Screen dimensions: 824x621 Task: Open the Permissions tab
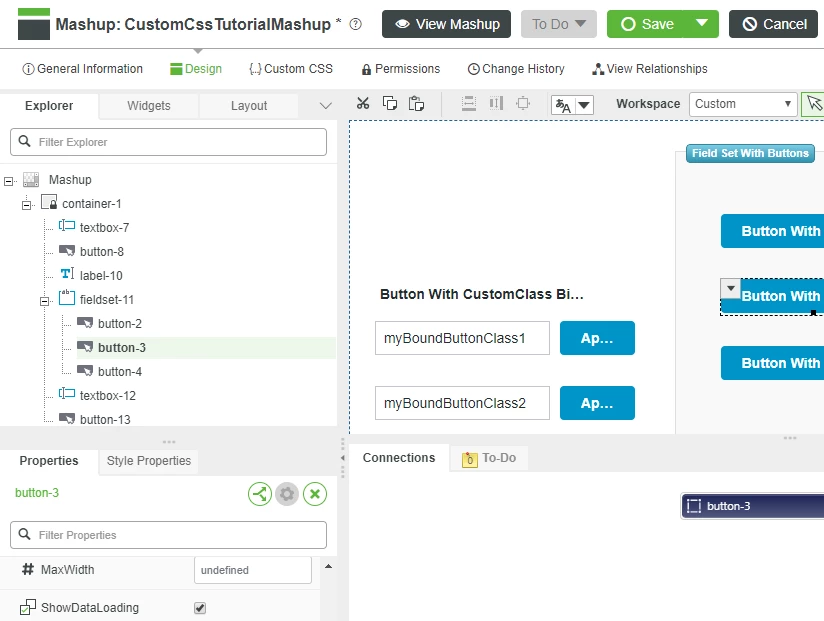tap(401, 69)
